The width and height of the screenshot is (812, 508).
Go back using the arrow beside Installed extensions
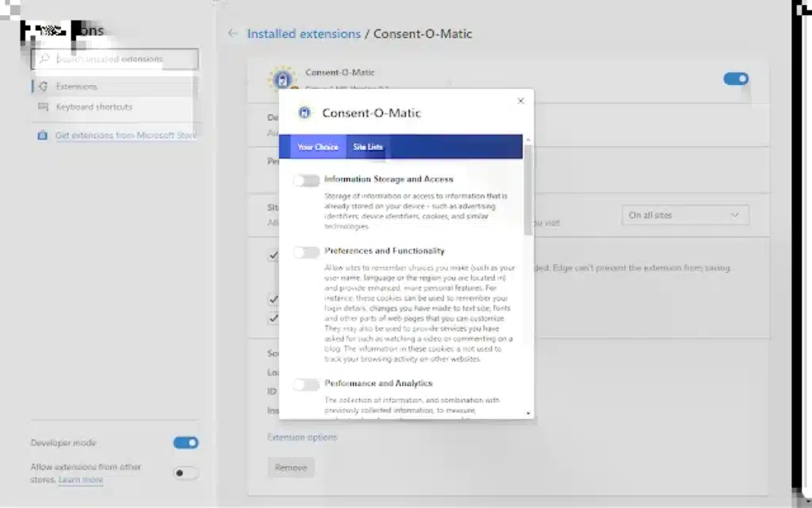pyautogui.click(x=232, y=33)
